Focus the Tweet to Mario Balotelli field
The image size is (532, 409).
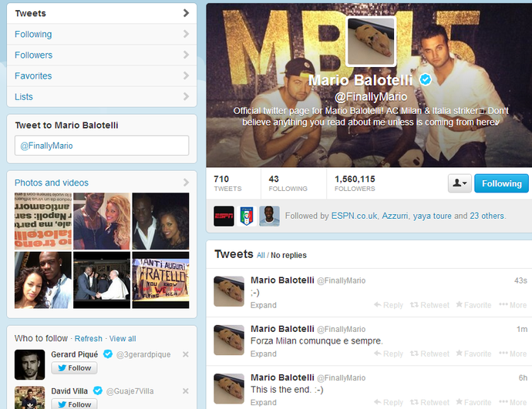pos(102,146)
